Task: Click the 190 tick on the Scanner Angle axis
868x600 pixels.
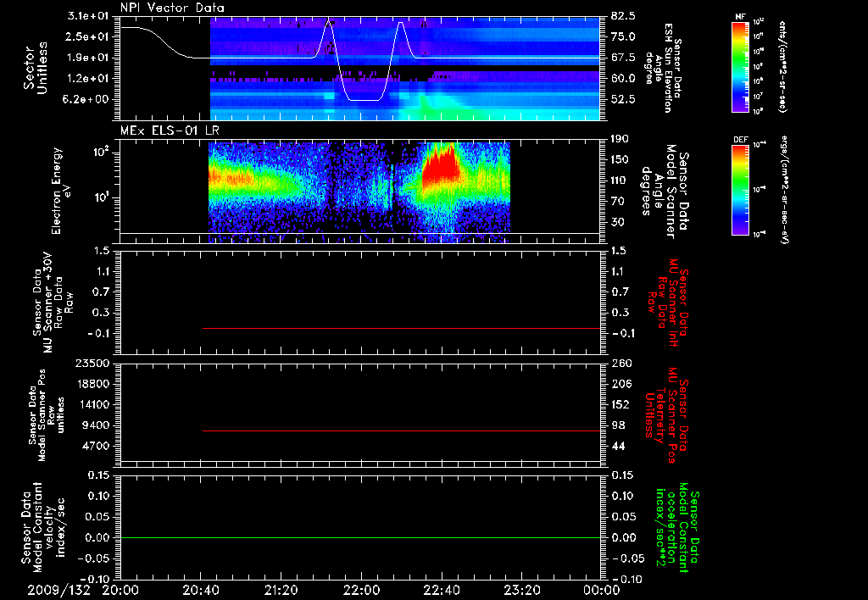Action: (620, 139)
